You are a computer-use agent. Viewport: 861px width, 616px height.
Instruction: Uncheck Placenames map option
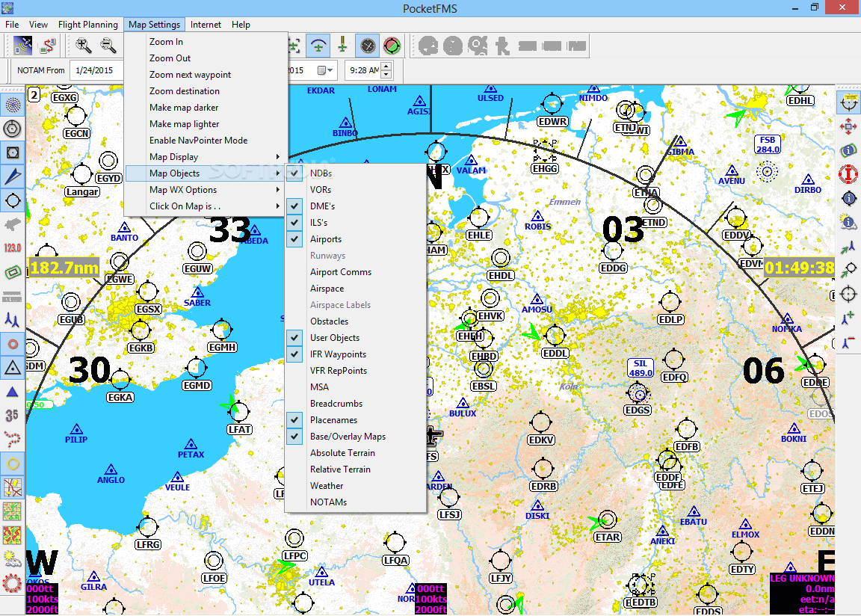pos(355,420)
